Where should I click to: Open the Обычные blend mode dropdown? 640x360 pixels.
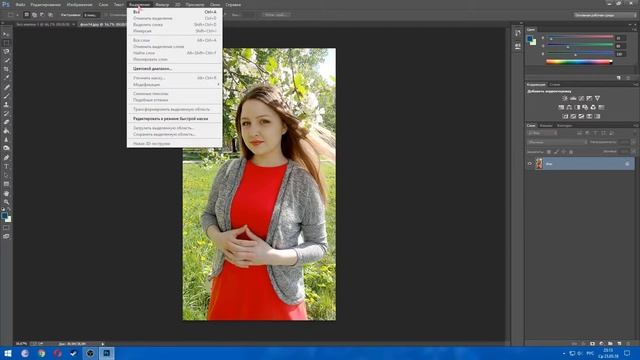[x=557, y=142]
